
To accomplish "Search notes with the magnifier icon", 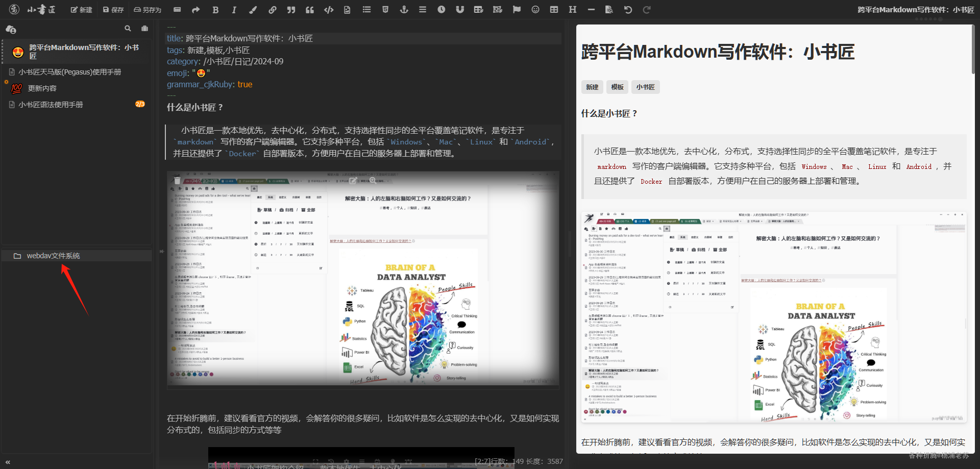I will (128, 29).
